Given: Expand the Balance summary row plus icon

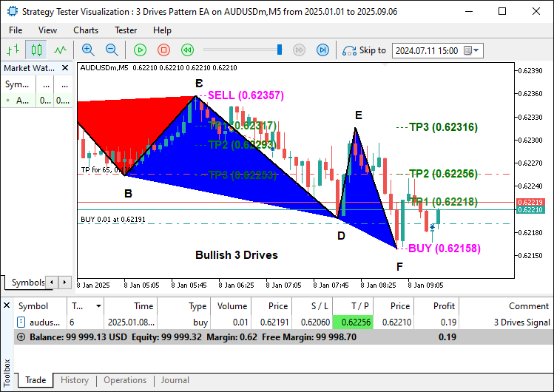Looking at the screenshot, I should (x=21, y=337).
